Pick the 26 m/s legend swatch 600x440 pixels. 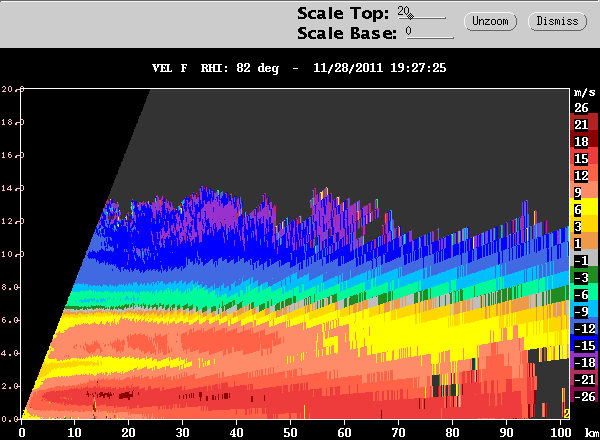tap(584, 108)
